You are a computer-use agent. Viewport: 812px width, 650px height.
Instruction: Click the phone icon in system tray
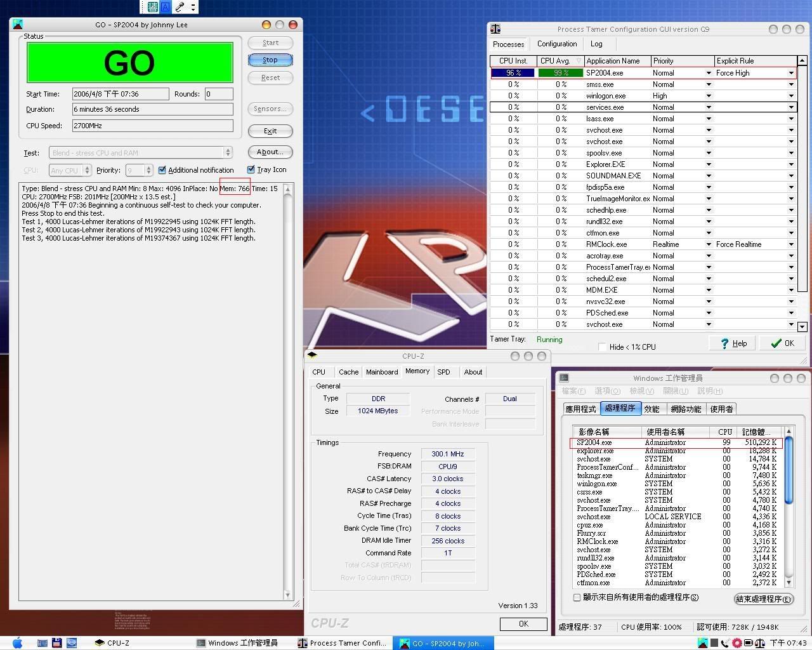[x=725, y=643]
